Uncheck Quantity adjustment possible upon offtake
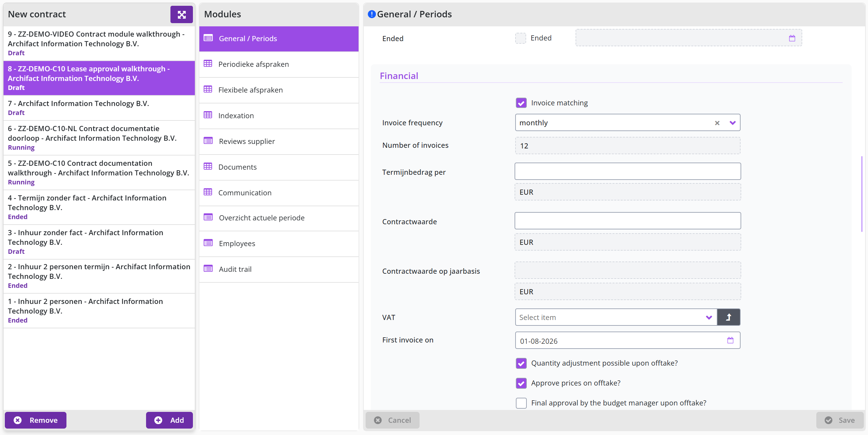Screen dimensions: 868x435 tap(521, 363)
